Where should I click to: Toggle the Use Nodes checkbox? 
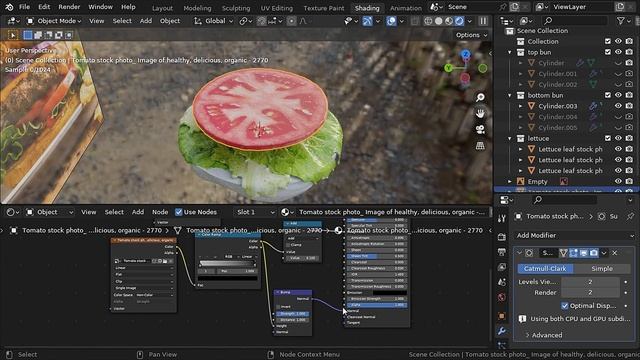click(x=178, y=212)
